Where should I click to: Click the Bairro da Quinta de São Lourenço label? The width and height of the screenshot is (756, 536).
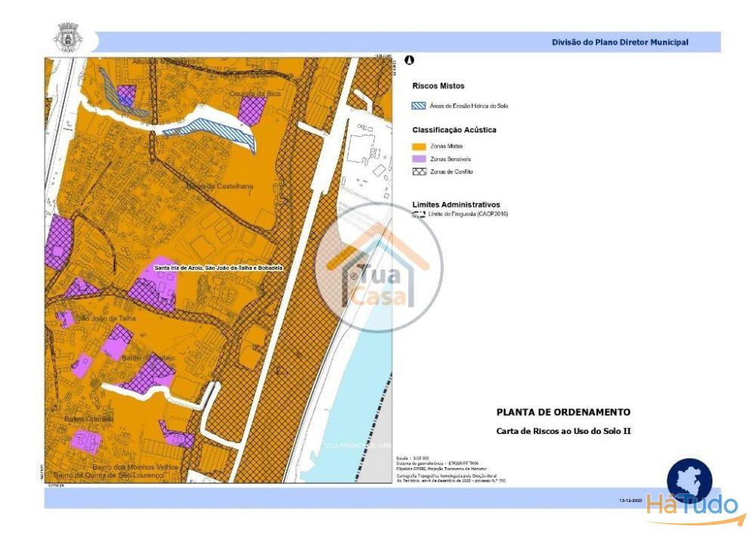(x=109, y=476)
